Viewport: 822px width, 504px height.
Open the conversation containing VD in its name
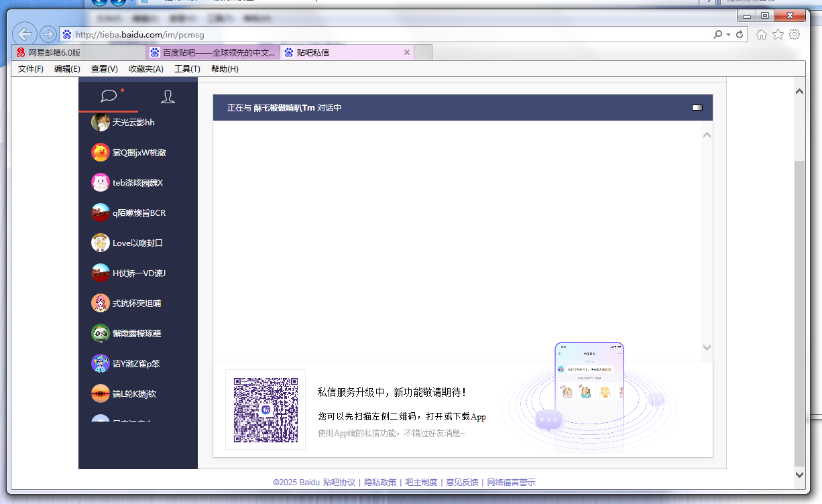pos(138,273)
